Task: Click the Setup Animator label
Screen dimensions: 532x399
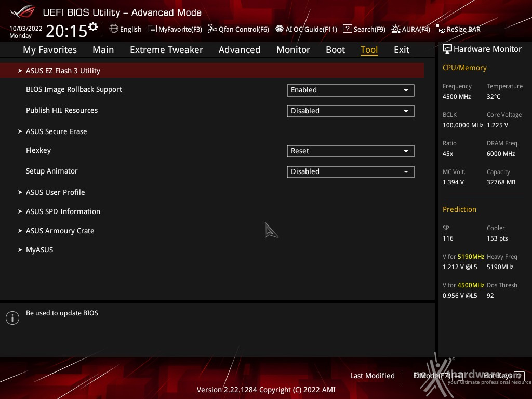Action: (x=51, y=171)
